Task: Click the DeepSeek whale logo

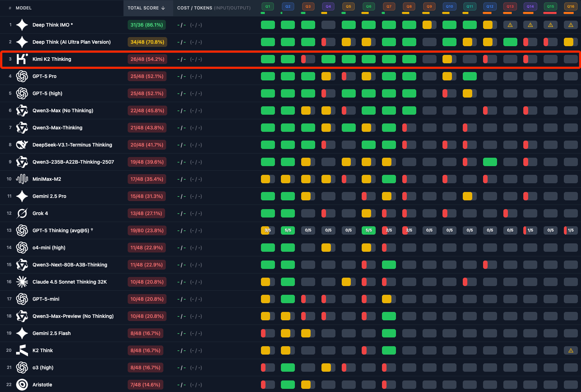Action: tap(22, 144)
